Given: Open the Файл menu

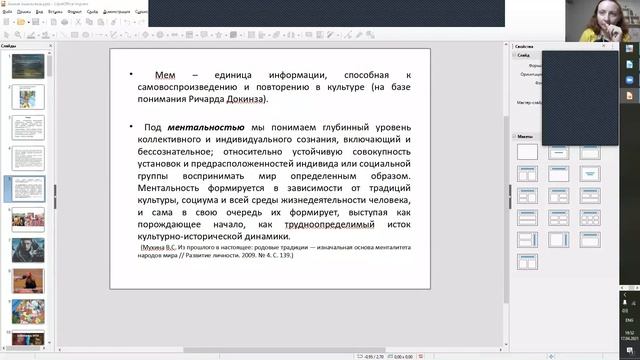Looking at the screenshot, I should pyautogui.click(x=7, y=12).
